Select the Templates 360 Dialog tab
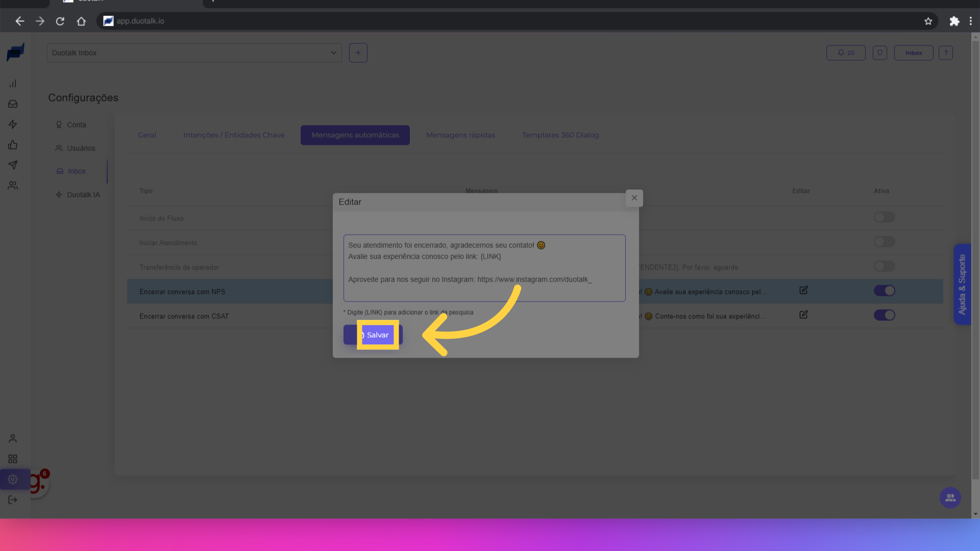Viewport: 980px width, 551px height. point(560,135)
